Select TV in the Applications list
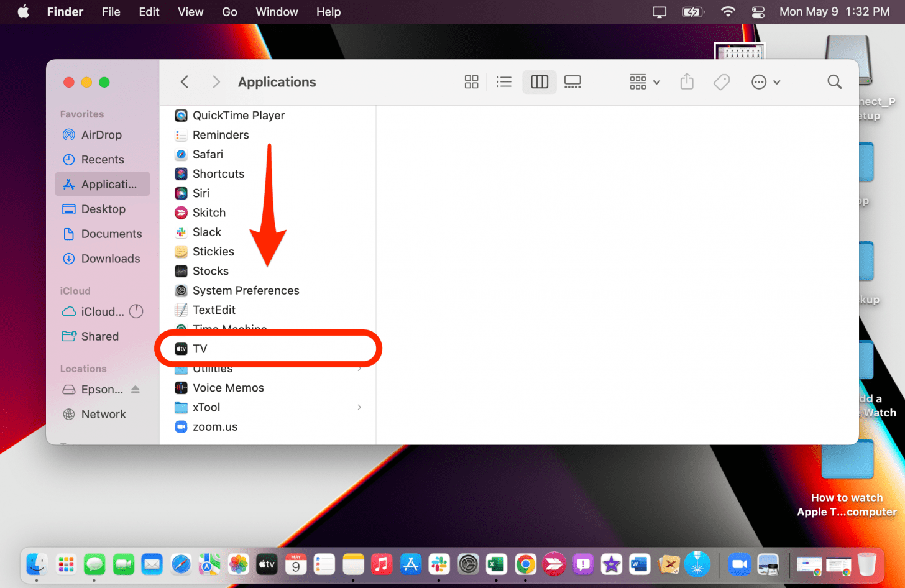The image size is (905, 588). click(200, 349)
